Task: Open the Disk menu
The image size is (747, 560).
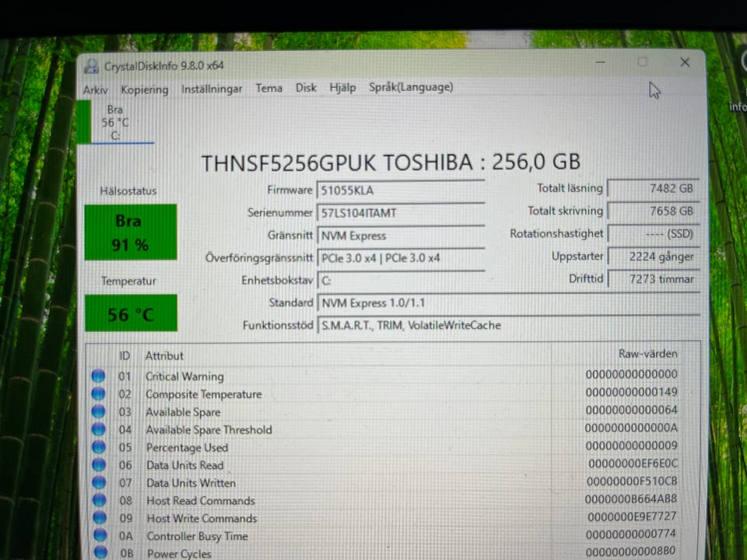Action: coord(306,88)
